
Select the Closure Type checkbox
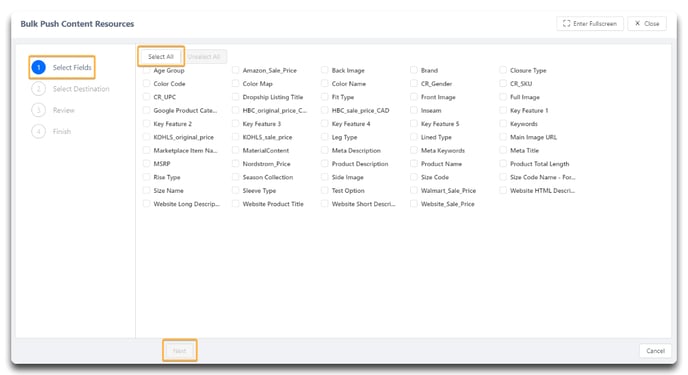[x=503, y=70]
